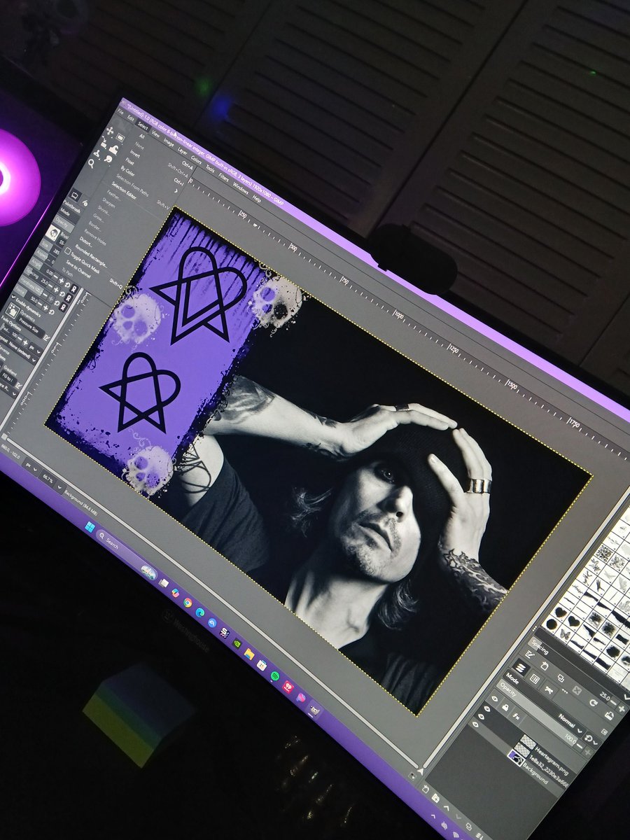The image size is (630, 840).
Task: Switch to the Paths dock tab
Action: click(548, 689)
